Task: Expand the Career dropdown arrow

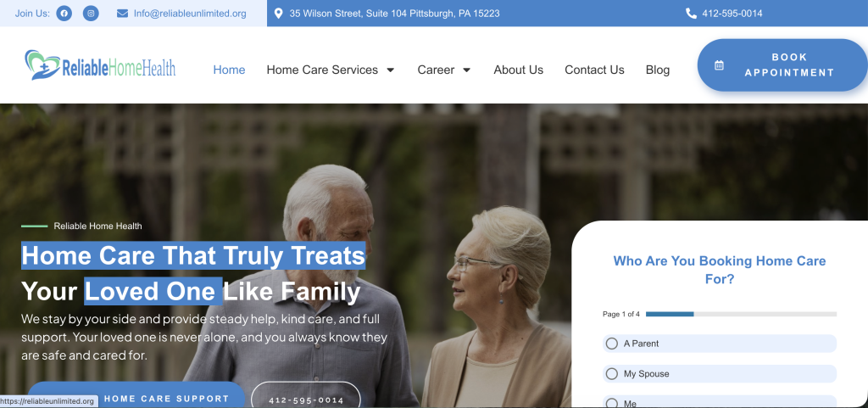Action: tap(466, 70)
